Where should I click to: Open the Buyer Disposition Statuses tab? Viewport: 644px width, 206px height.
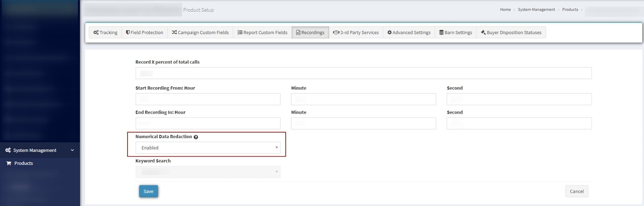click(511, 33)
